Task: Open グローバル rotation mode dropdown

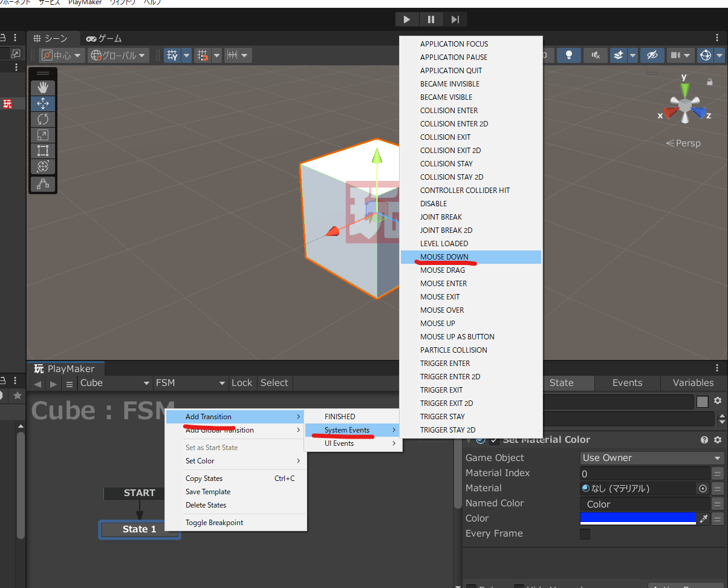Action: click(118, 55)
